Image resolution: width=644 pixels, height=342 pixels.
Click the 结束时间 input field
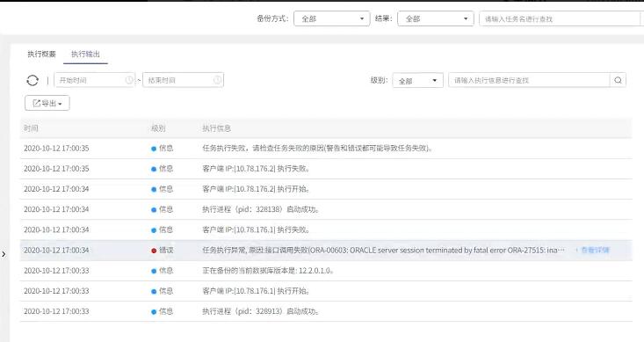[x=183, y=80]
